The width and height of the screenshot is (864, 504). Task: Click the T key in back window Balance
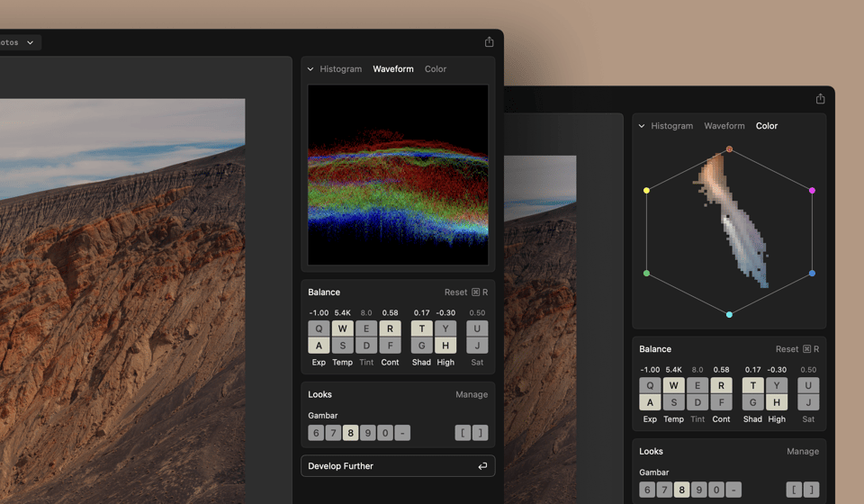point(752,385)
